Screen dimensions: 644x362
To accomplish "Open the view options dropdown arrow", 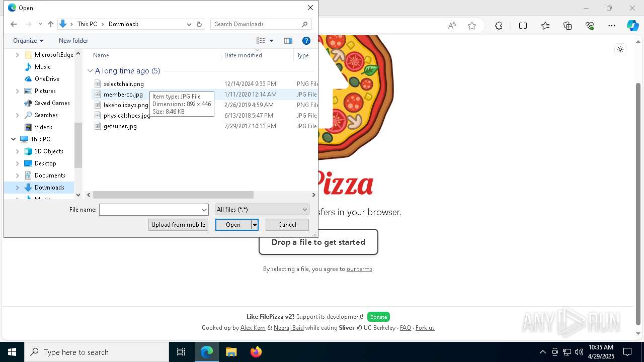I will pos(272,41).
